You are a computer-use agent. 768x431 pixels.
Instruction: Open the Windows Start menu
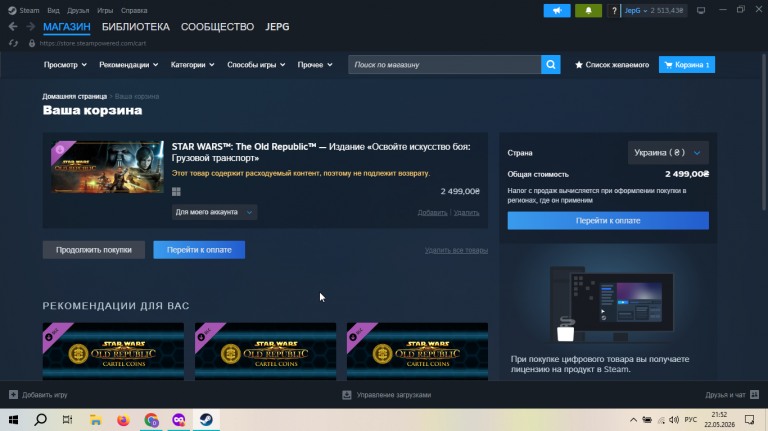13,420
